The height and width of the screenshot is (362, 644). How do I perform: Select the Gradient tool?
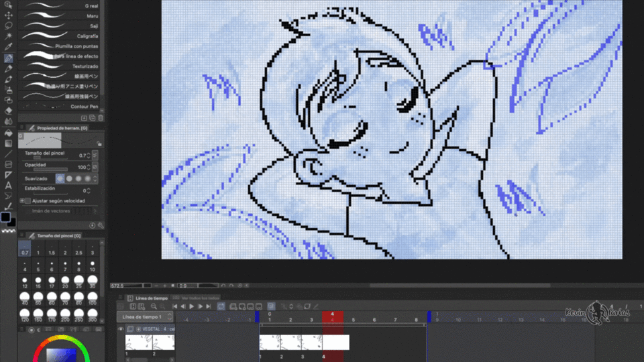8,143
